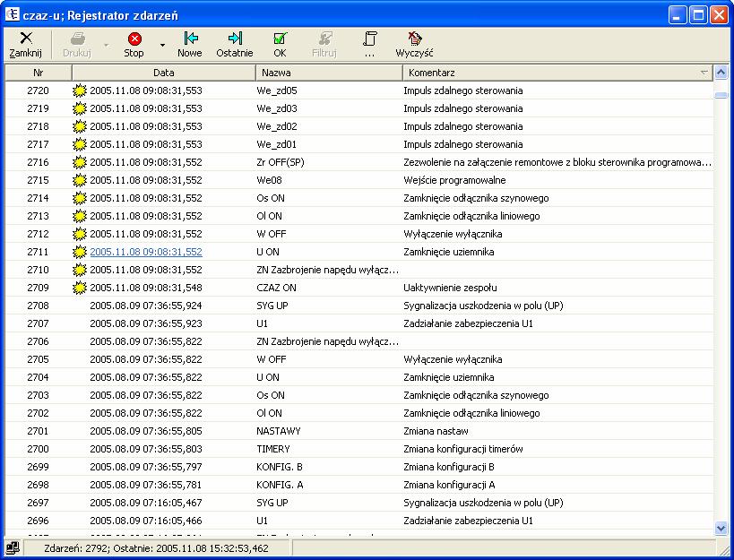The height and width of the screenshot is (560, 734).
Task: Click the status text 'Zdarzeń: 2792'
Action: point(78,547)
